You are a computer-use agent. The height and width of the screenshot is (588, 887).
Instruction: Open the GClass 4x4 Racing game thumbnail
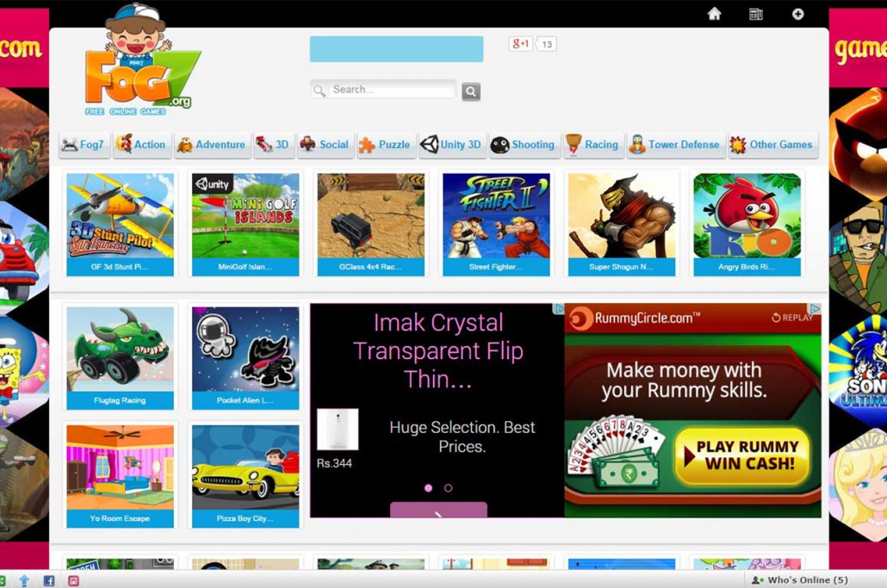[370, 224]
